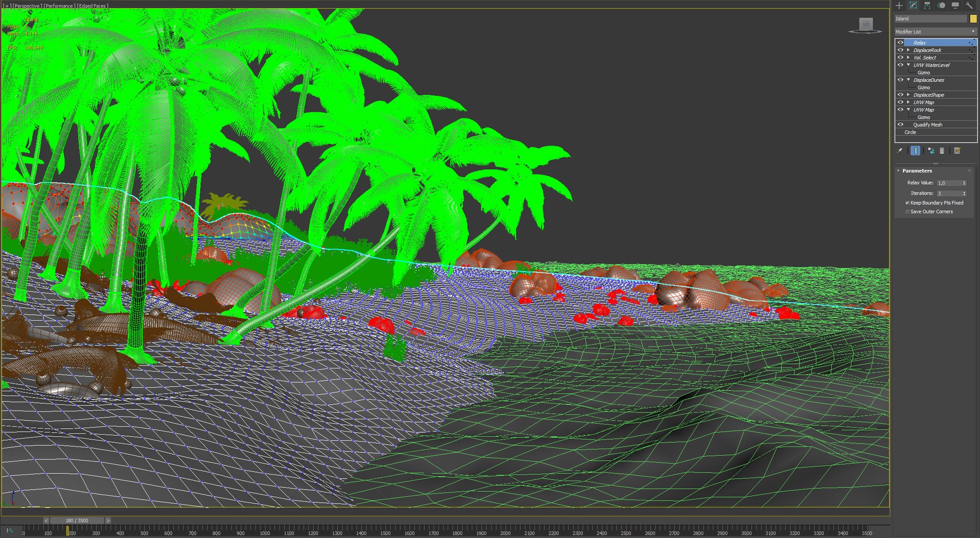
Task: Select the DisplaceRock modifier
Action: click(927, 50)
